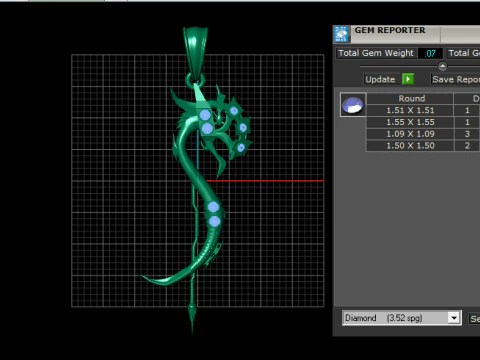
Task: Click the Total Gem Weight label
Action: [x=376, y=53]
